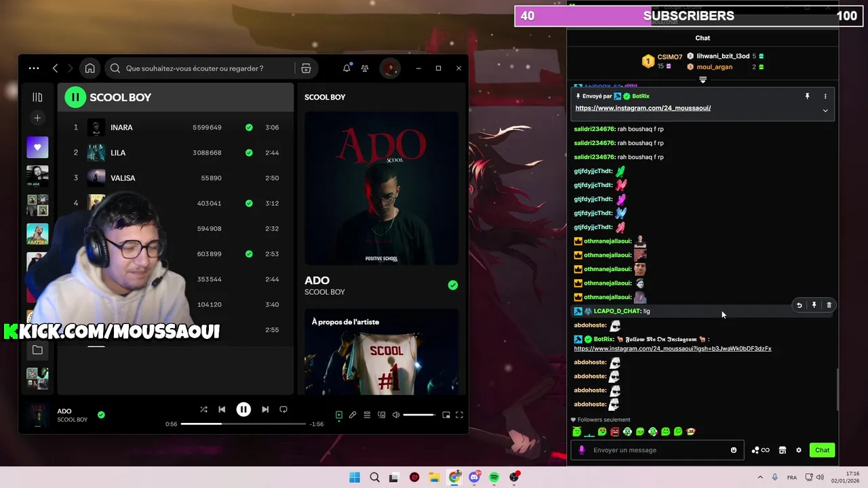The height and width of the screenshot is (488, 868).
Task: Open Spotify friend activity icon
Action: point(365,68)
